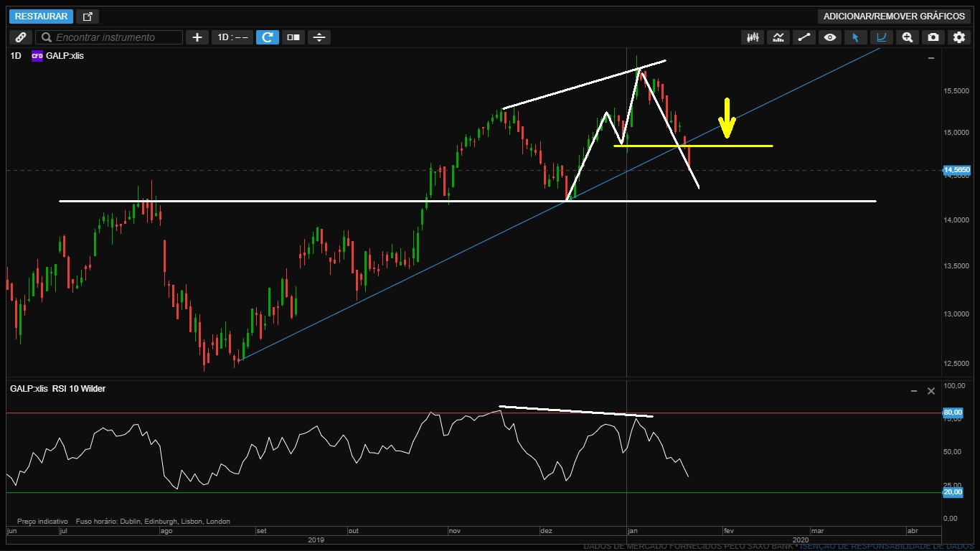The width and height of the screenshot is (980, 551).
Task: Toggle the split panel layout button
Action: 293,37
